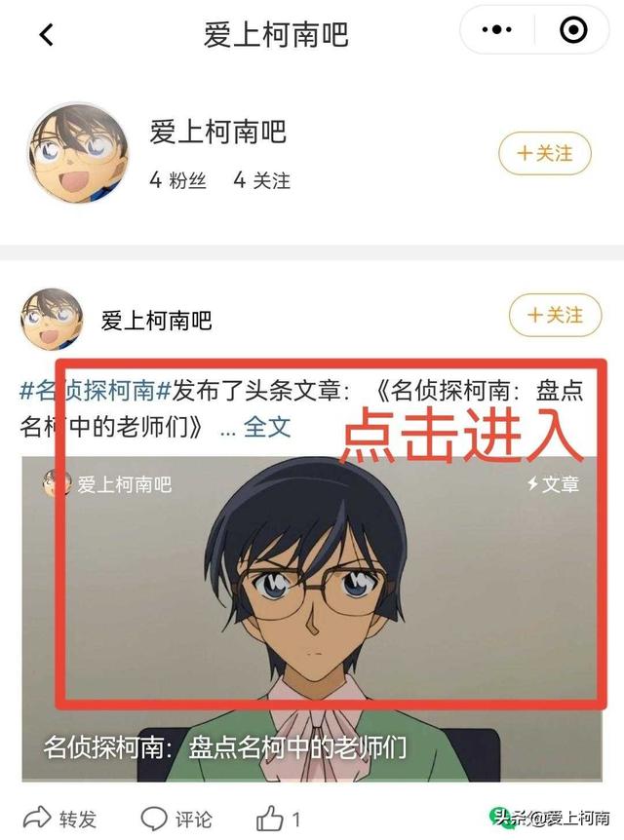Follow the profile with top 关注 button
The height and width of the screenshot is (840, 624).
click(545, 153)
